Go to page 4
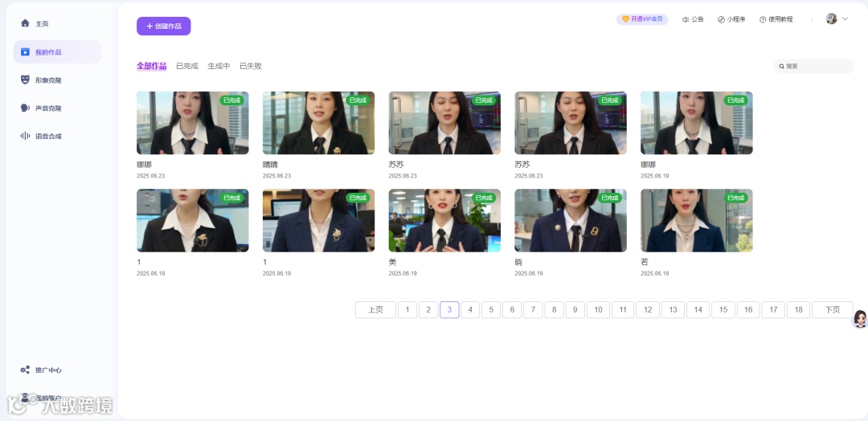Screen dimensions: 868x421 470,310
